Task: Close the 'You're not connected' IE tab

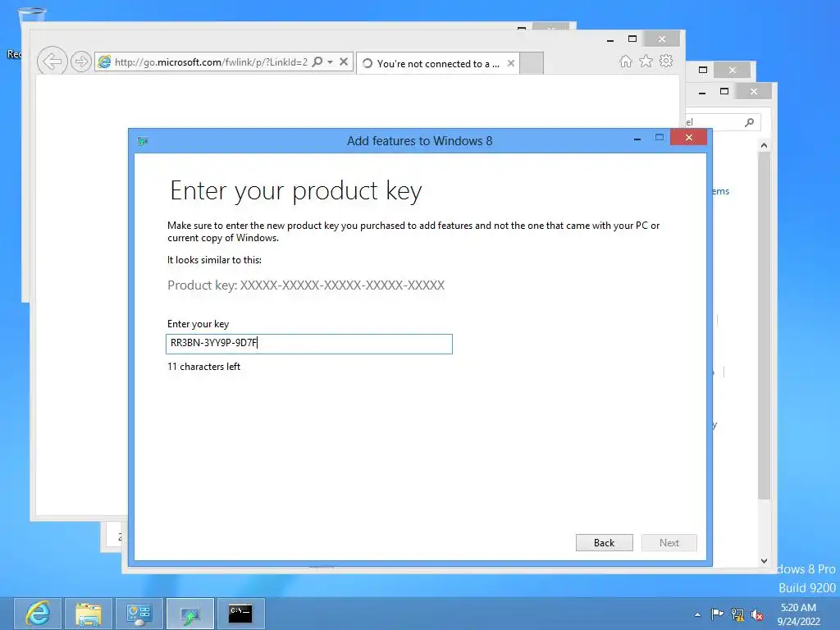Action: (511, 63)
